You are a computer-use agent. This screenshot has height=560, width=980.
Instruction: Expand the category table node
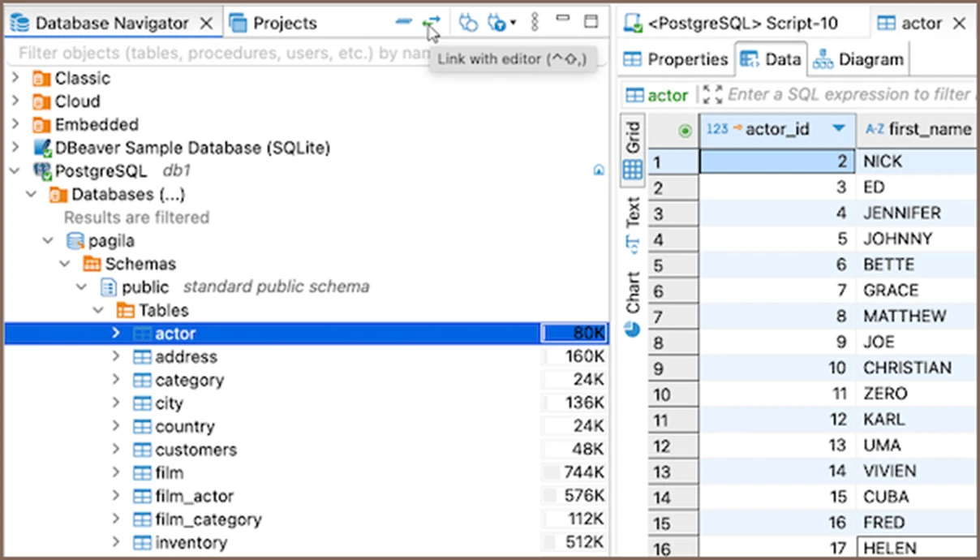click(116, 380)
